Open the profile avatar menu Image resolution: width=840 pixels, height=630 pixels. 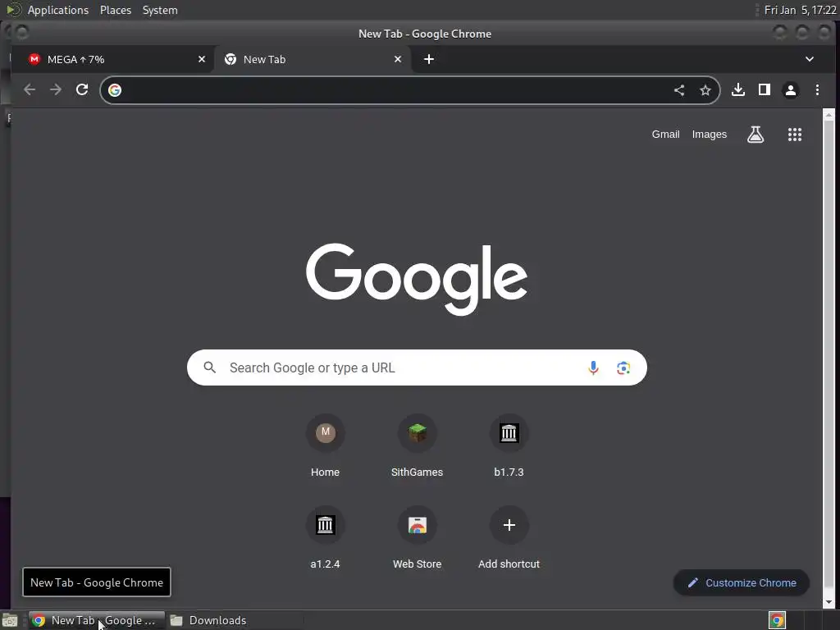791,90
